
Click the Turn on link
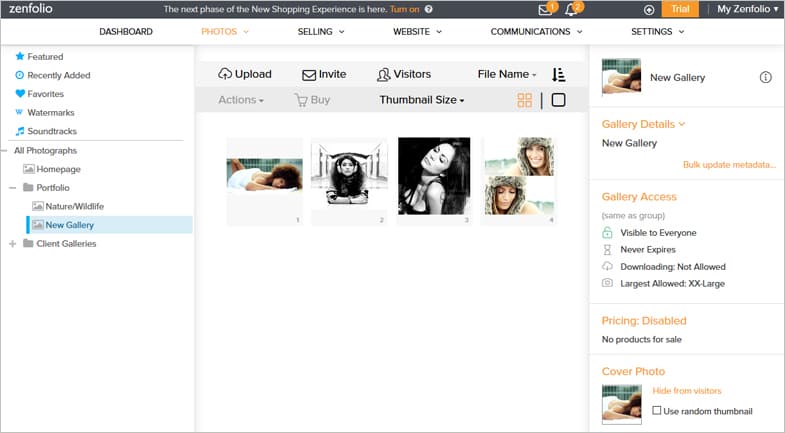(405, 9)
